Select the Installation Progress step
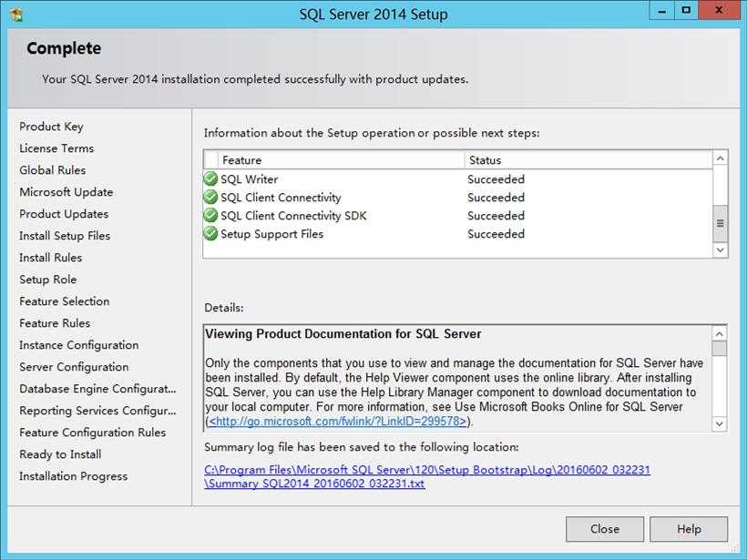 [74, 476]
